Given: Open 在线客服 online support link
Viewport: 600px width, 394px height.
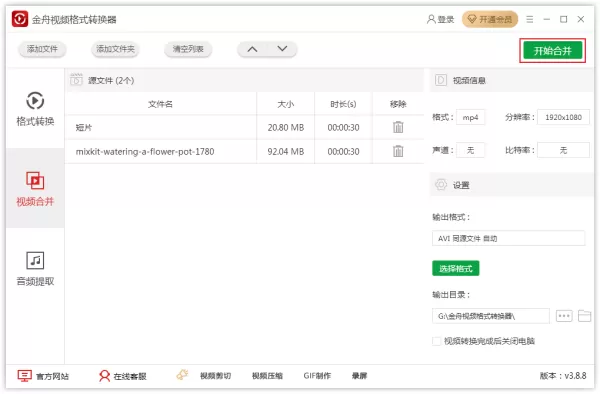Looking at the screenshot, I should tap(122, 376).
